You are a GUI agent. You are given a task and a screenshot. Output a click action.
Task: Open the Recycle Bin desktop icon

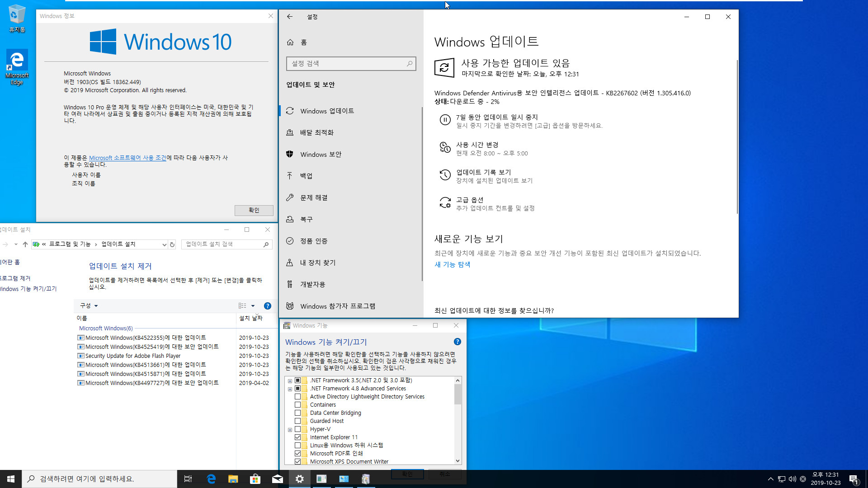(17, 18)
